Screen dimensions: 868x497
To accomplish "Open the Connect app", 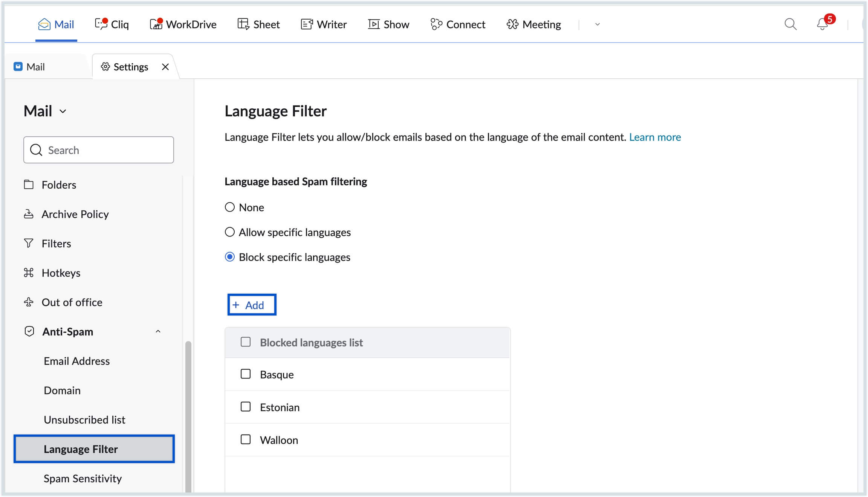I will [x=458, y=24].
